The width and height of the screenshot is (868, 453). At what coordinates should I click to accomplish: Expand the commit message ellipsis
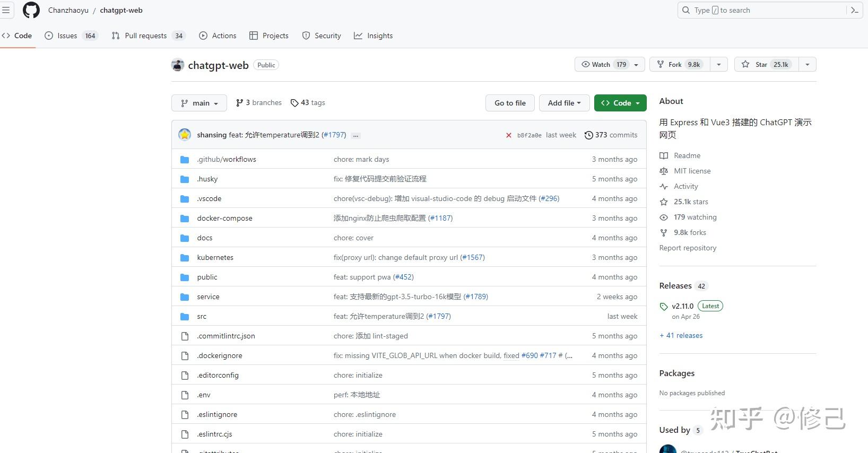(355, 135)
